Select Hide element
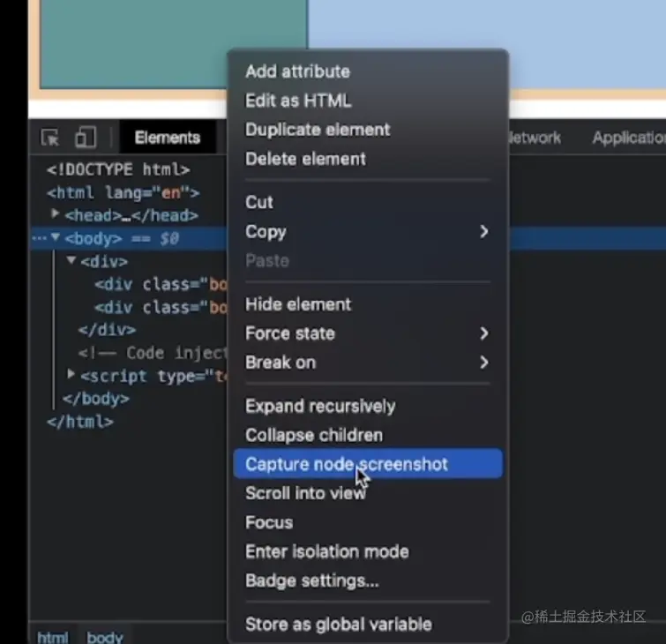The height and width of the screenshot is (644, 666). click(x=298, y=304)
